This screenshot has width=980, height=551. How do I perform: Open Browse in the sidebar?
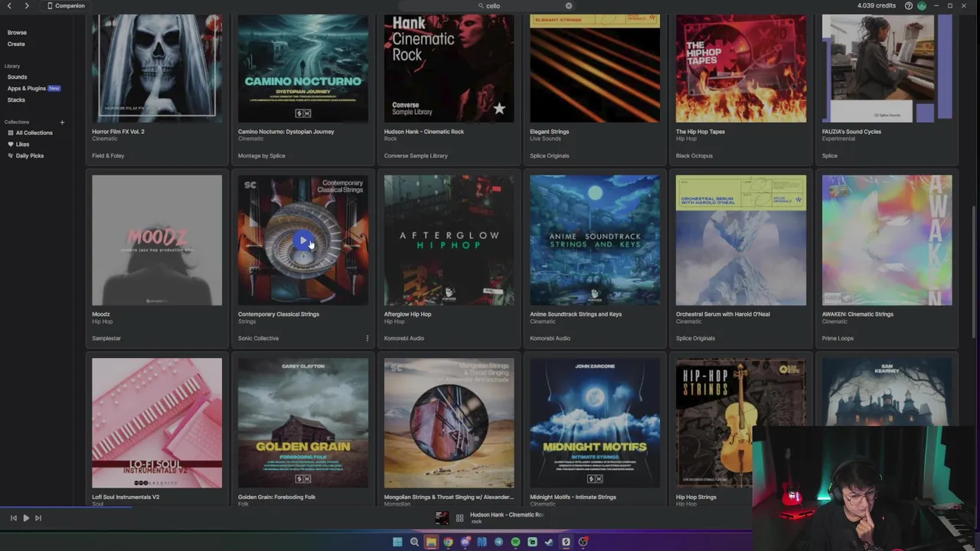tap(17, 33)
